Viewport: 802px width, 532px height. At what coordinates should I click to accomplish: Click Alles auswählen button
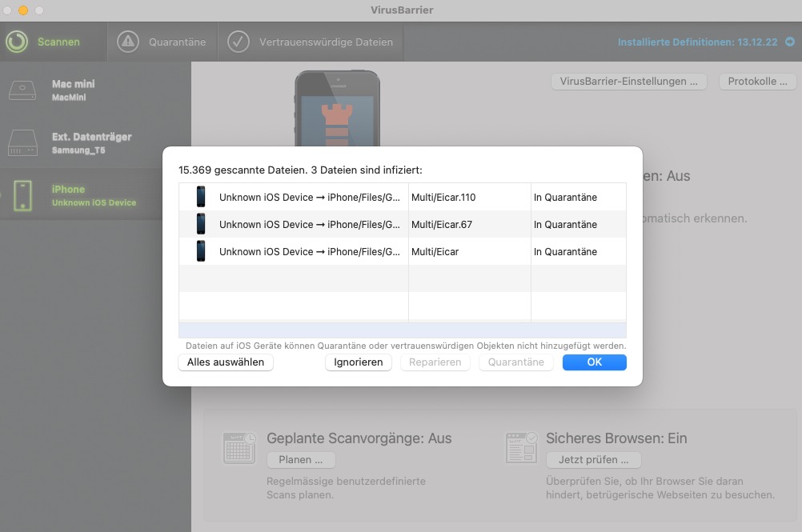tap(226, 362)
